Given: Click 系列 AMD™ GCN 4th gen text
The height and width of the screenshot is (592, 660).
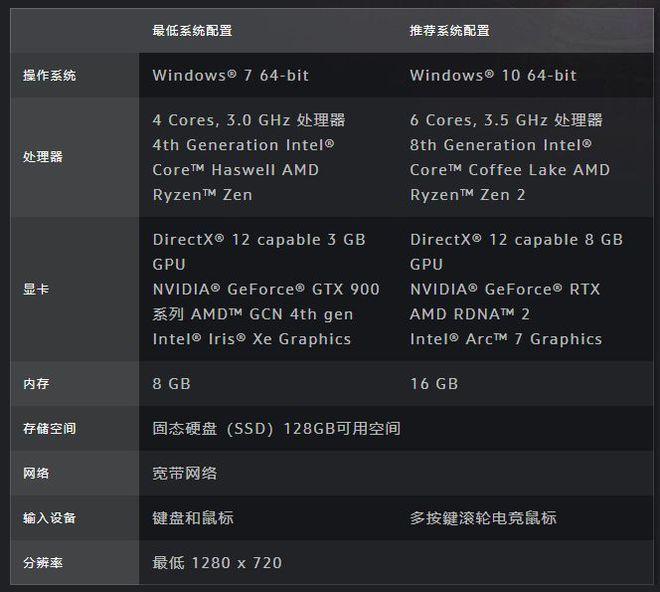Looking at the screenshot, I should tap(253, 314).
